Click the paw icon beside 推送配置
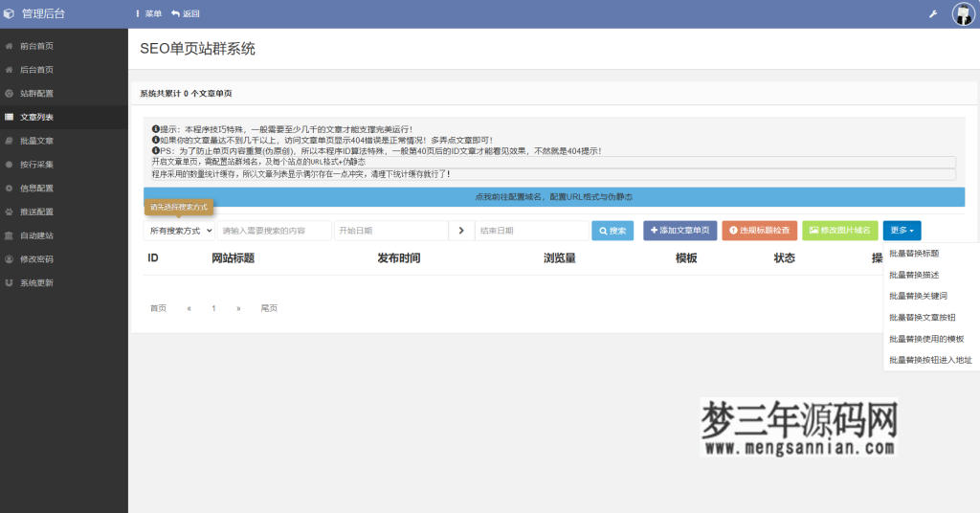This screenshot has width=980, height=513. 9,212
